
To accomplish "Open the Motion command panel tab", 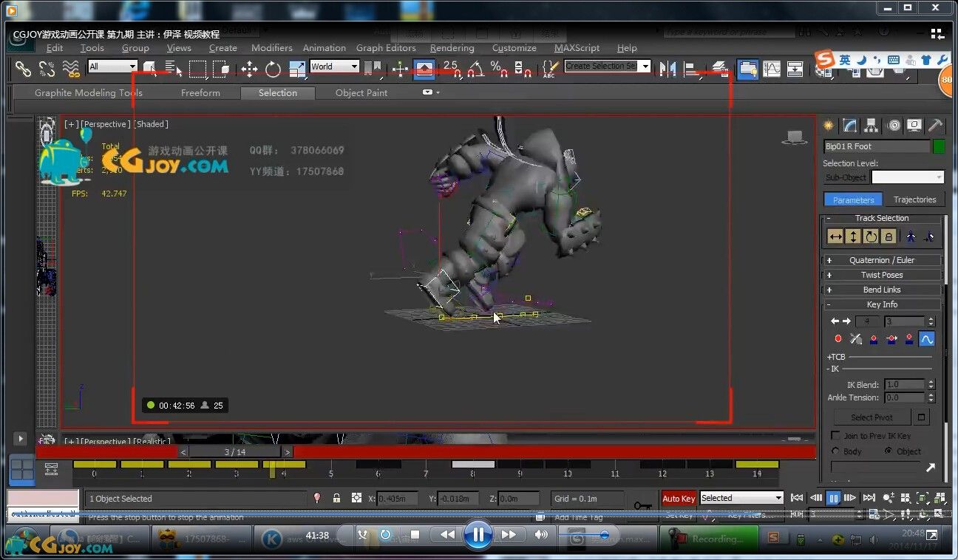I will pyautogui.click(x=893, y=125).
